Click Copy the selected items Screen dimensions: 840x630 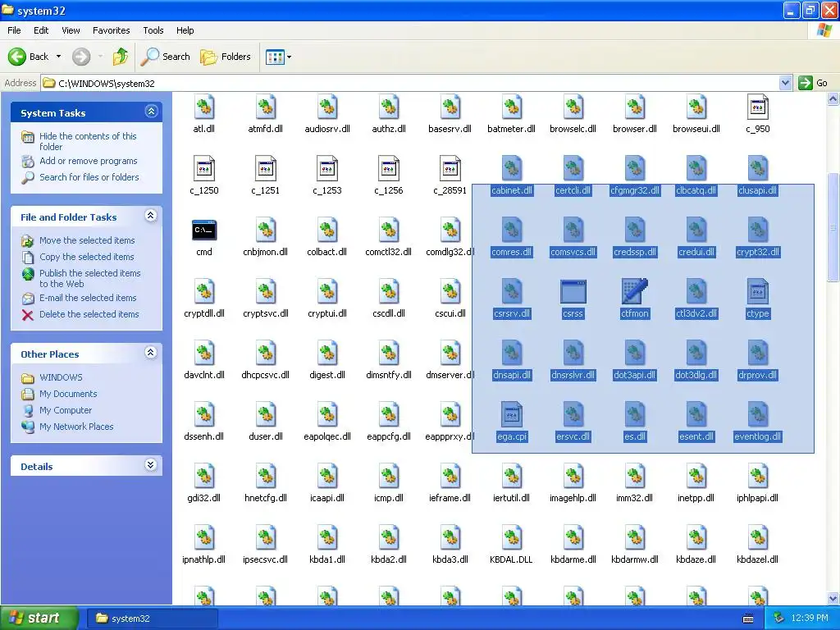[86, 257]
